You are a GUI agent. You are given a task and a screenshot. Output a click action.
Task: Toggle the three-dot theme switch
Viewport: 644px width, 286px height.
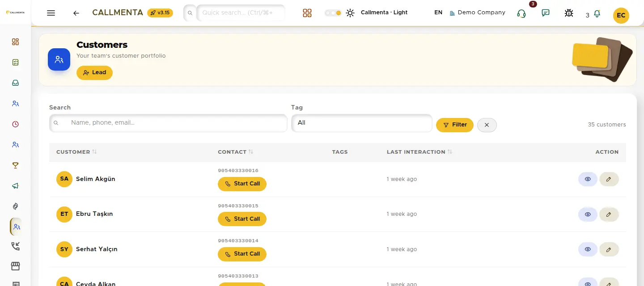click(333, 13)
